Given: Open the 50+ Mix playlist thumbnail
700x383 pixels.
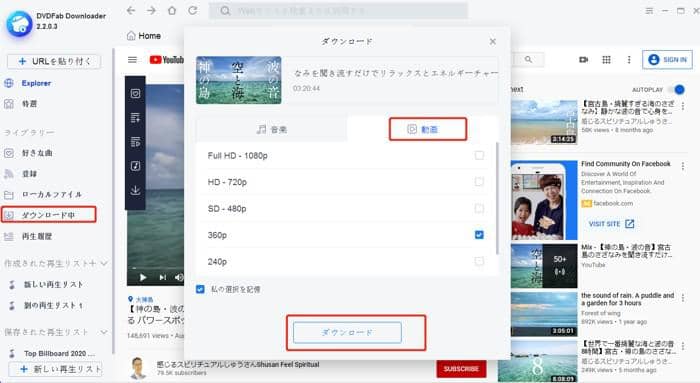Looking at the screenshot, I should click(x=544, y=266).
